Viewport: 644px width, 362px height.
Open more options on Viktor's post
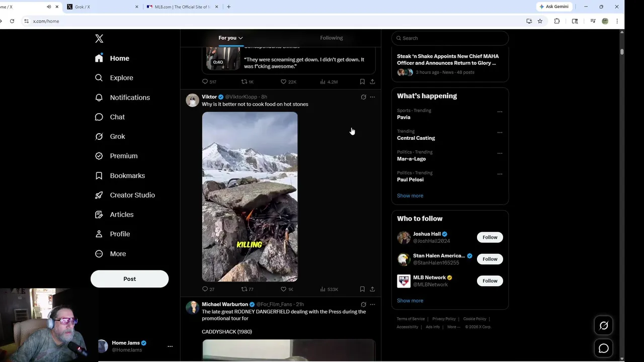(372, 97)
